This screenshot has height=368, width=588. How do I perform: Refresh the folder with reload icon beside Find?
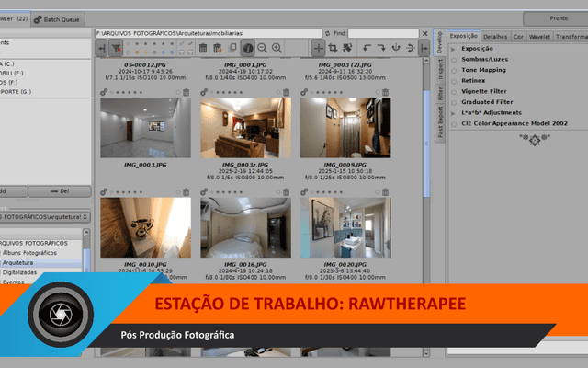(327, 33)
